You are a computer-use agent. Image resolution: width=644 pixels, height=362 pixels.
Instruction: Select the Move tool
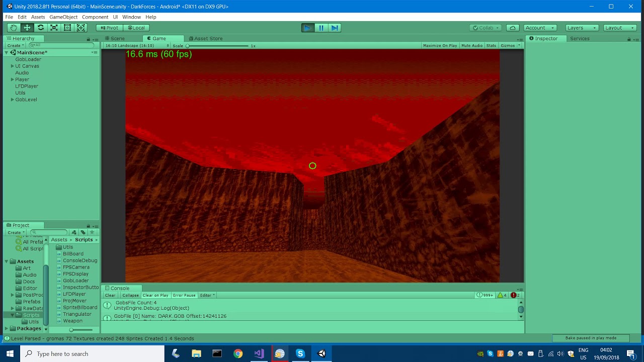(x=27, y=27)
